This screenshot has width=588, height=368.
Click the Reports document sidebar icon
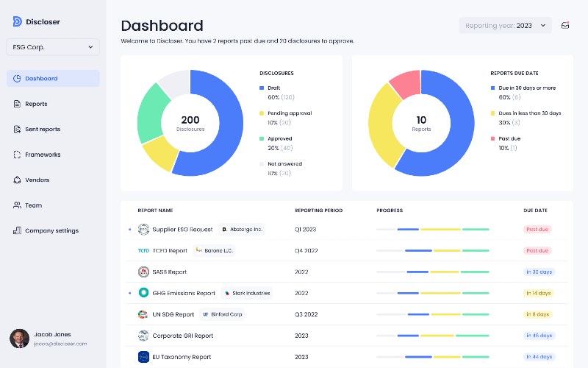[x=17, y=104]
